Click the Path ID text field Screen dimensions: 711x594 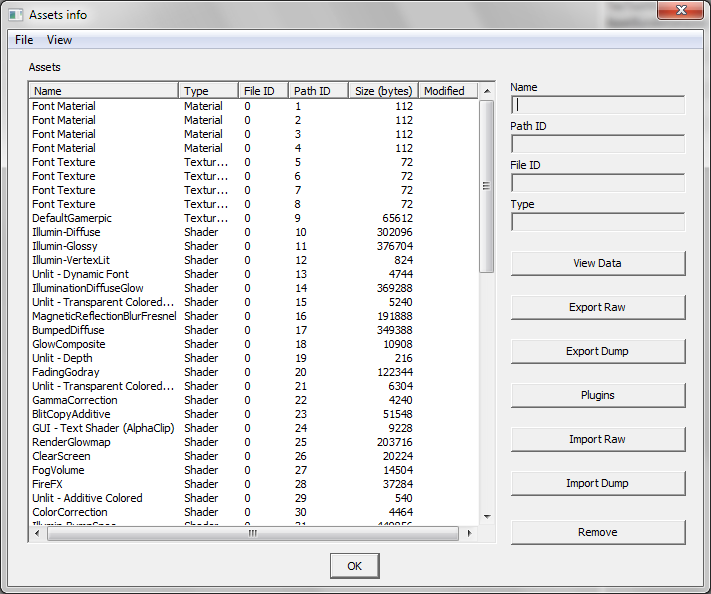click(597, 144)
